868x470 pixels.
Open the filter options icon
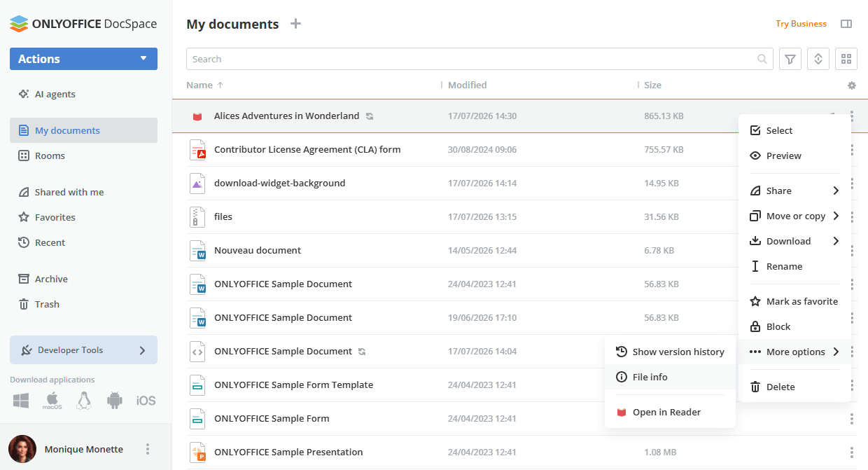[790, 59]
